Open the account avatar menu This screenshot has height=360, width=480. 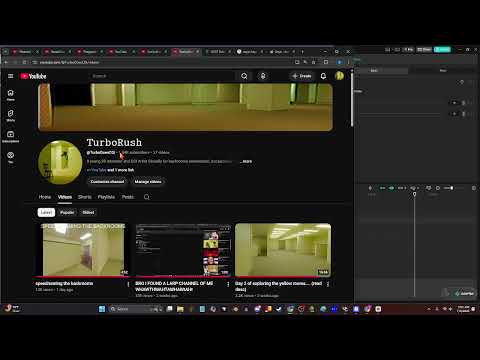[339, 76]
